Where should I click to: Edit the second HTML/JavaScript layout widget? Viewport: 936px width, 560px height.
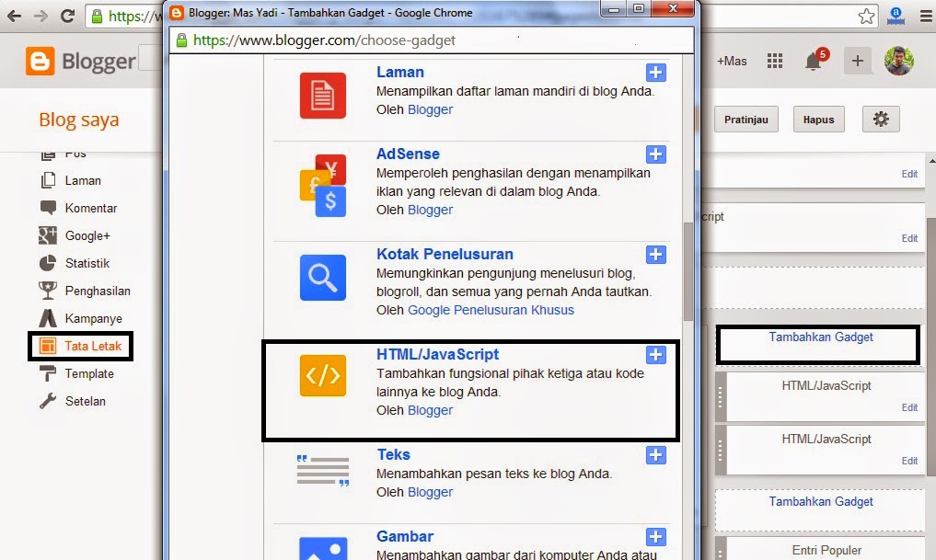(x=909, y=461)
